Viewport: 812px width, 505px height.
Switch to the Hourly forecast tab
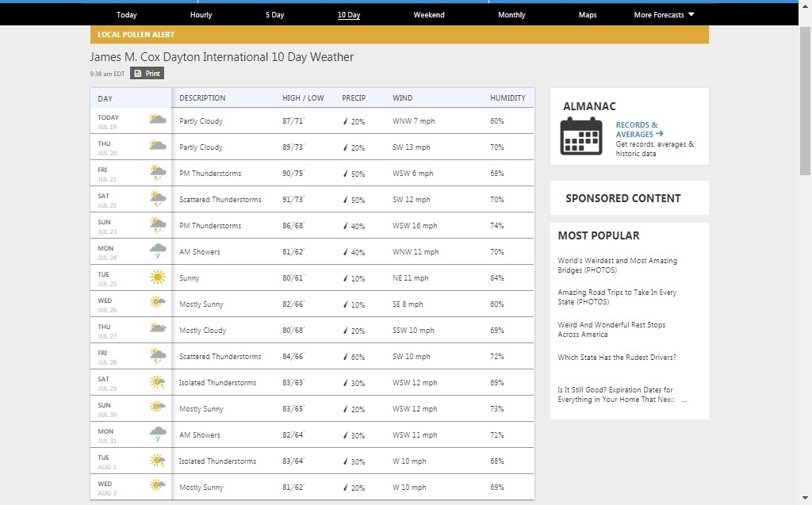201,15
